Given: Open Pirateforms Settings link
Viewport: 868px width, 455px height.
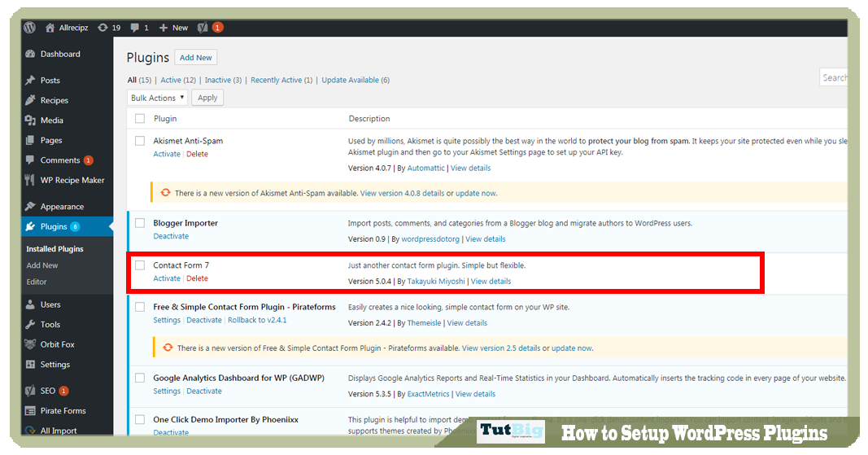Looking at the screenshot, I should (167, 320).
